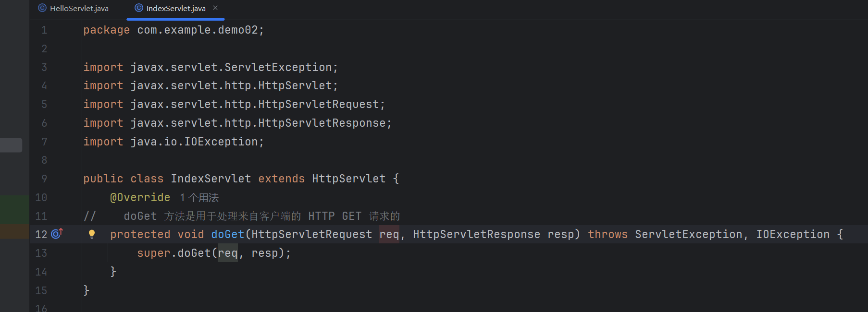The image size is (868, 312).
Task: Click line number 9 in the gutter
Action: (44, 179)
